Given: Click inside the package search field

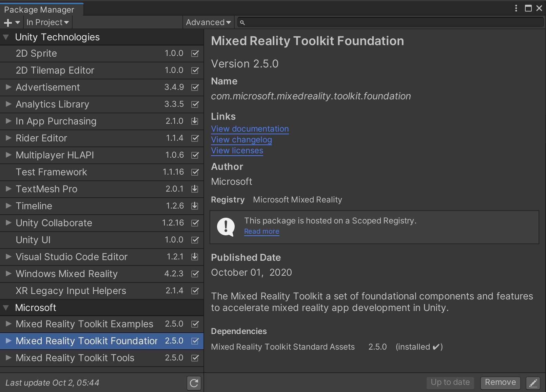Looking at the screenshot, I should 373,22.
